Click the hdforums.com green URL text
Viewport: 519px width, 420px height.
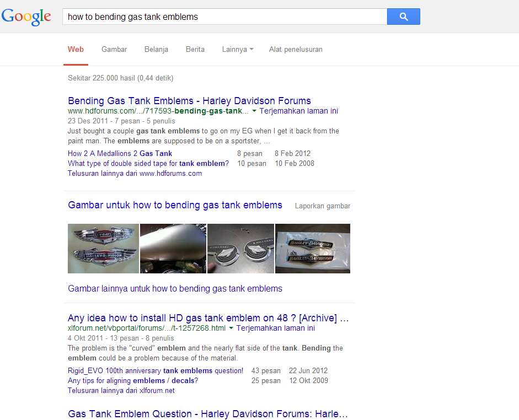click(x=158, y=111)
